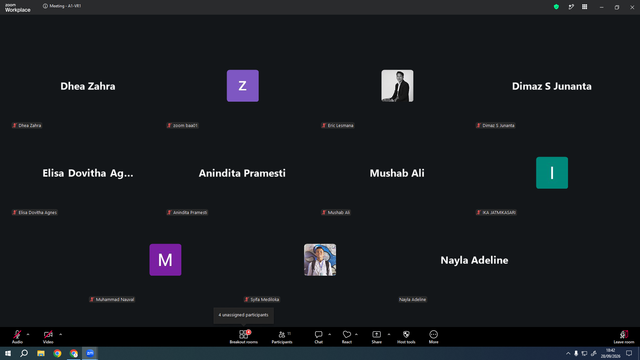Open the More options menu
Image resolution: width=640 pixels, height=360 pixels.
[433, 337]
